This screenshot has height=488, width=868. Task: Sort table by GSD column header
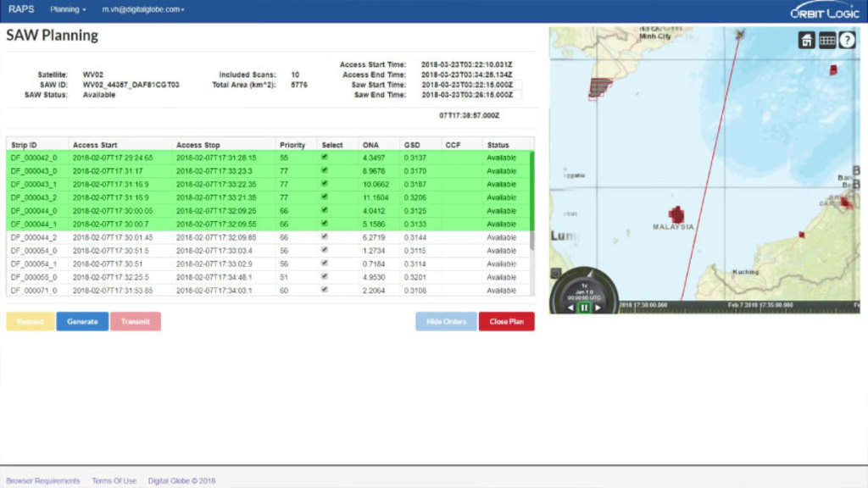(x=411, y=145)
